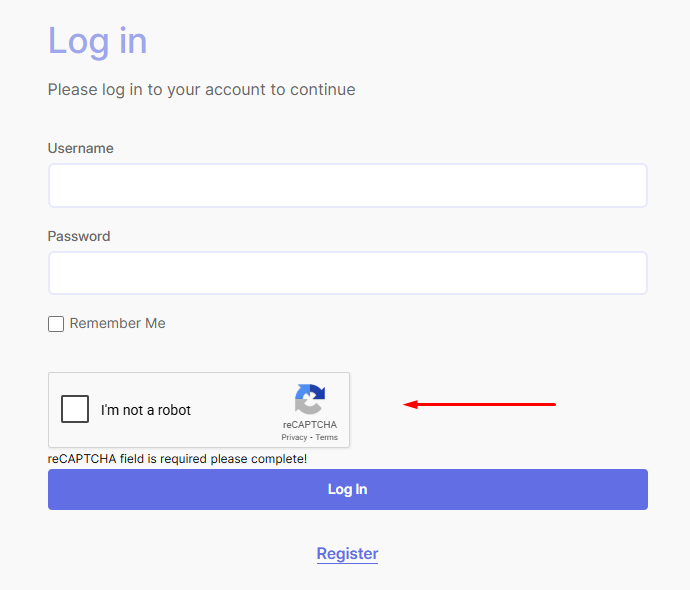The image size is (690, 590).
Task: Open the Register link
Action: [347, 553]
